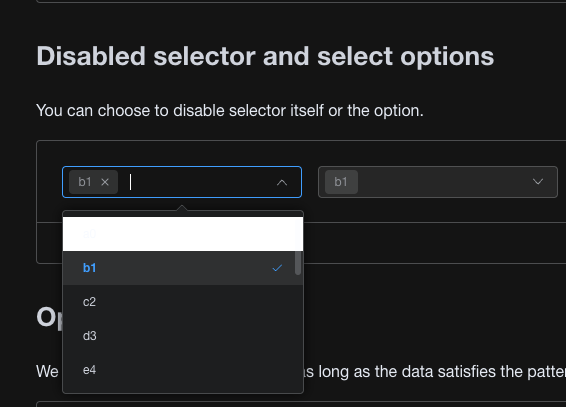Remove the b1 tag using its x icon
Viewport: 566px width, 407px height.
pos(105,182)
